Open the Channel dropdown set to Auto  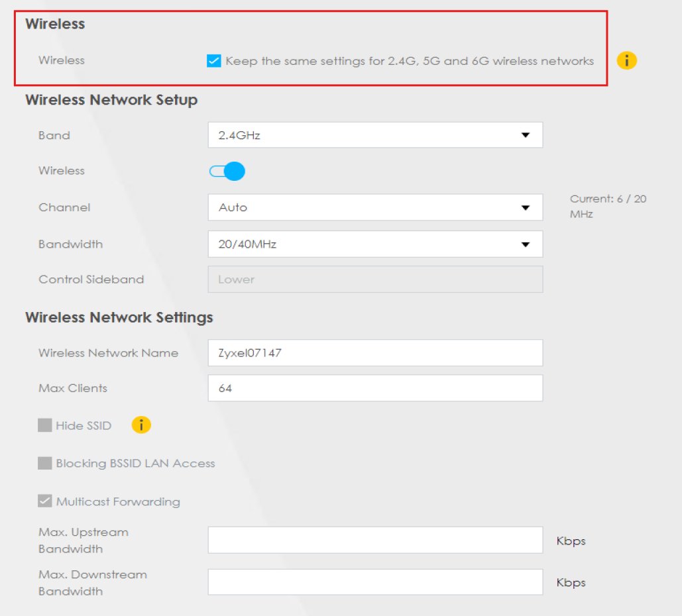[375, 207]
